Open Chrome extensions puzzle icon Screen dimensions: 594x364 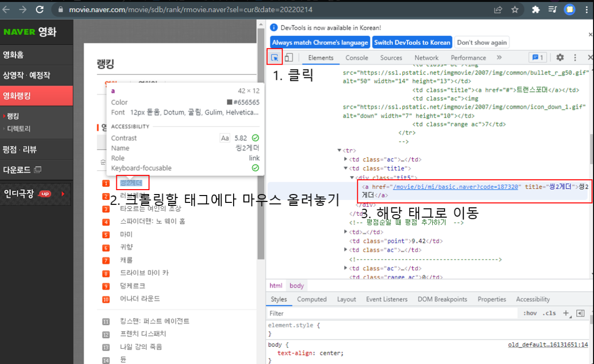pos(536,9)
